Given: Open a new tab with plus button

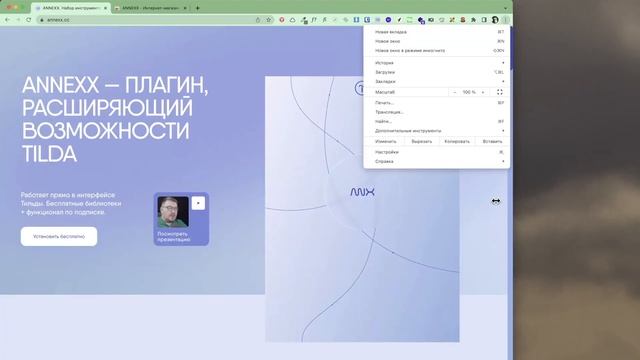Looking at the screenshot, I should 198,8.
